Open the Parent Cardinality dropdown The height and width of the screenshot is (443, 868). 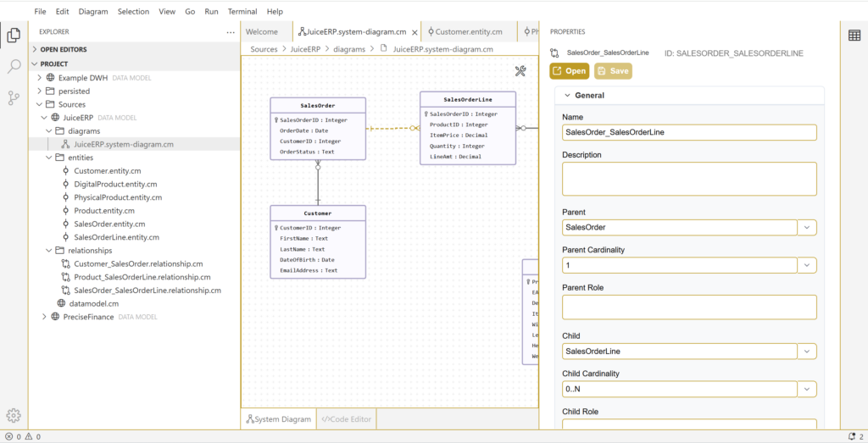pyautogui.click(x=807, y=265)
